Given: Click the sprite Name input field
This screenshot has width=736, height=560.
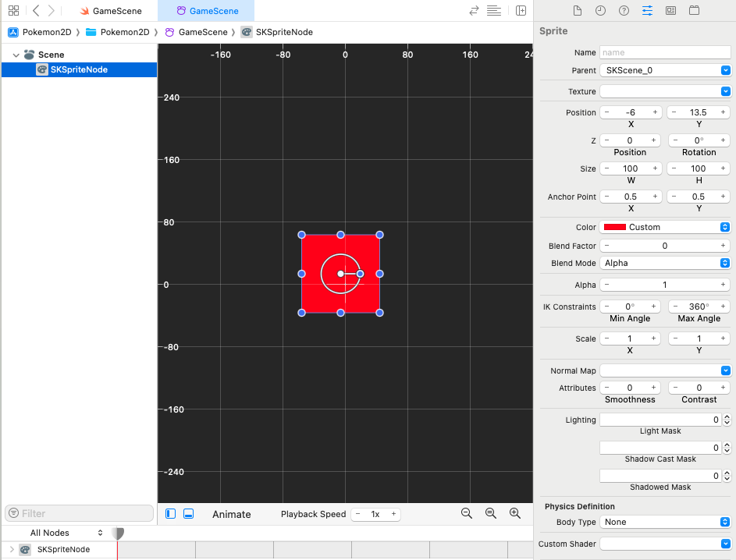Looking at the screenshot, I should tap(664, 52).
